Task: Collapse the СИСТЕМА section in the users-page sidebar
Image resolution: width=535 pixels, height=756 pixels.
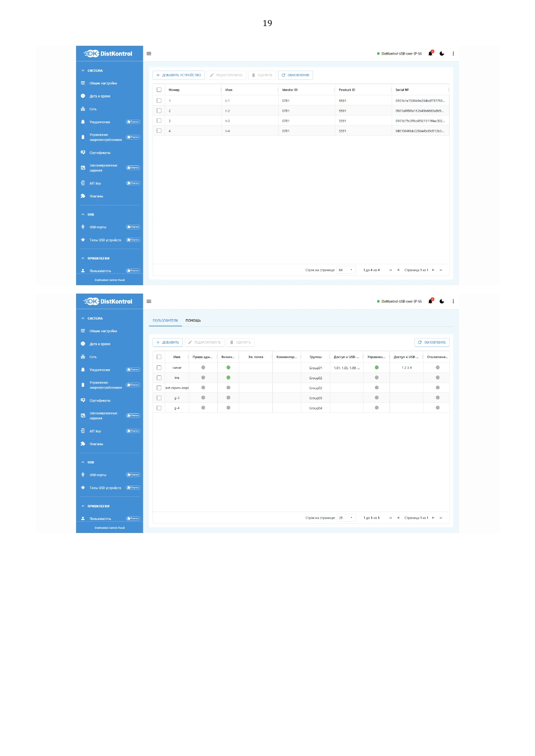Action: point(83,318)
